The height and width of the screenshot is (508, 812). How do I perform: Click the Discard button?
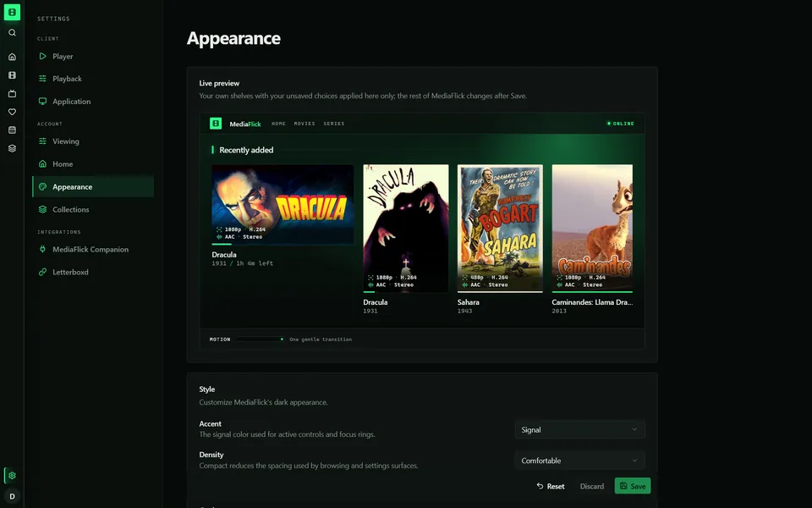pyautogui.click(x=592, y=486)
